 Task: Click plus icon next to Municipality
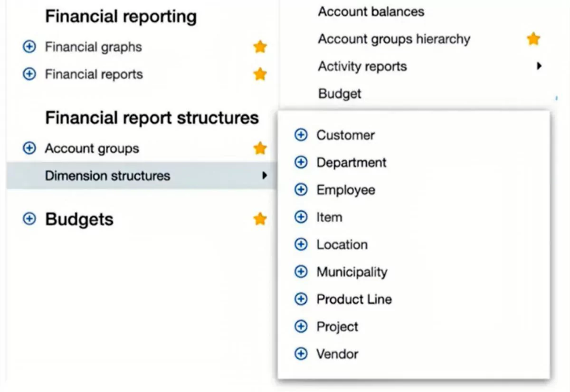click(301, 272)
